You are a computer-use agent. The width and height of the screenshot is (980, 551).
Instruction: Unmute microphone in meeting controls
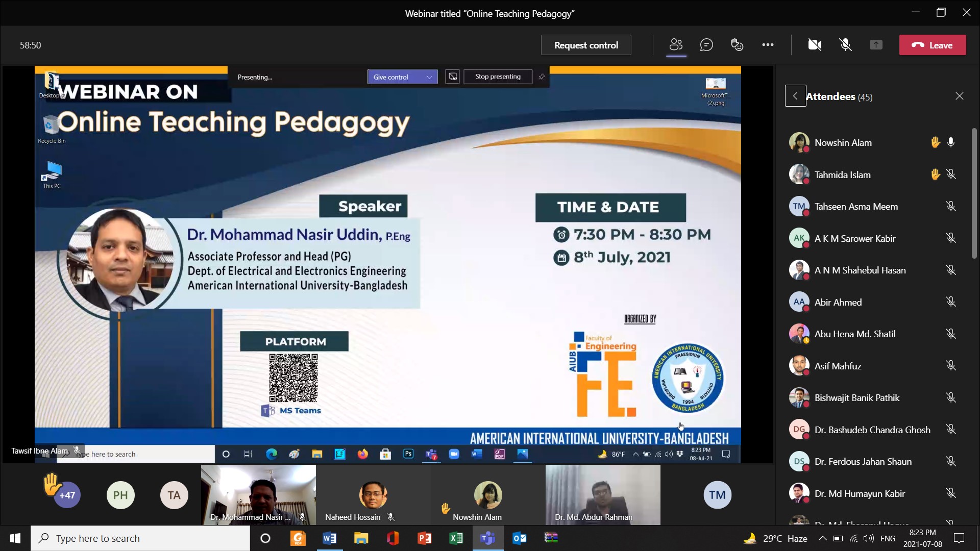pos(846,45)
